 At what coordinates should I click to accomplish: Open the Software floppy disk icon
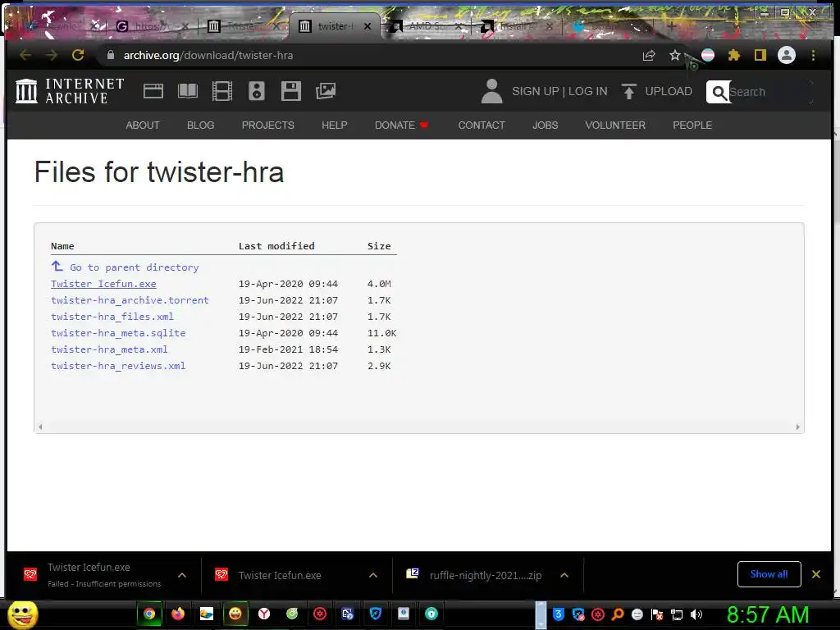click(291, 91)
